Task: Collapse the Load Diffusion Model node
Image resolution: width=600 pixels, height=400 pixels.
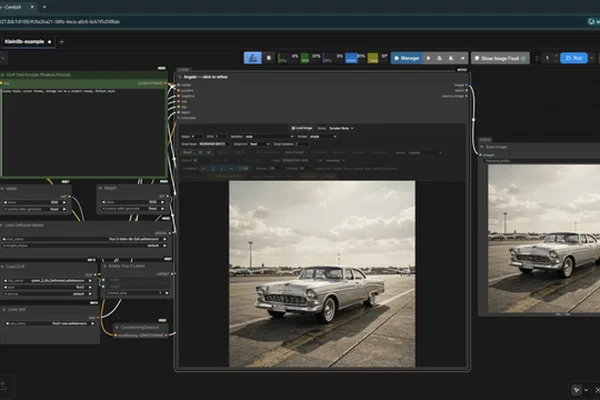Action: click(2, 225)
